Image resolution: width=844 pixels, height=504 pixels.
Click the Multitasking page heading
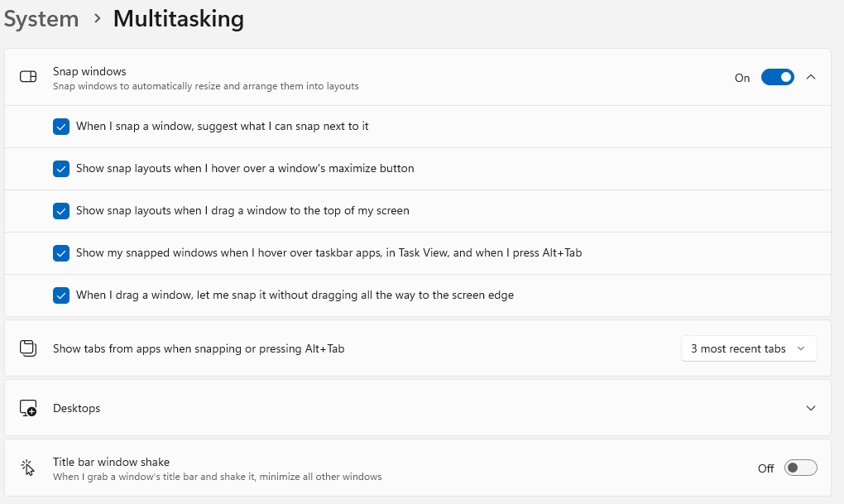click(x=179, y=19)
